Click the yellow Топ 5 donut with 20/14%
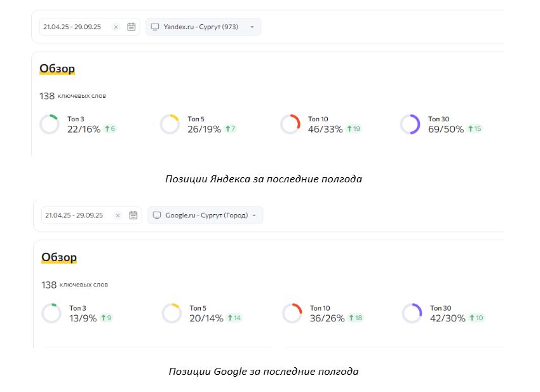Viewport: 540px width, 392px height. (172, 313)
